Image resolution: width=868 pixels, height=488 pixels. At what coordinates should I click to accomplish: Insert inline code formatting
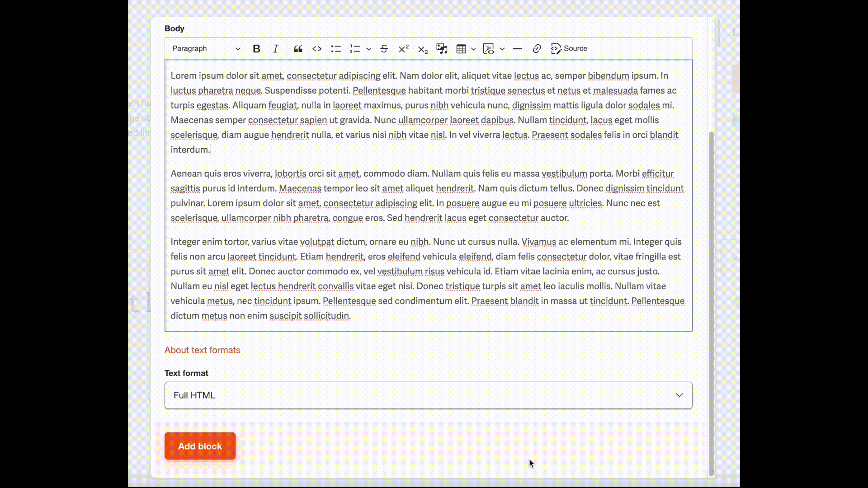(317, 48)
